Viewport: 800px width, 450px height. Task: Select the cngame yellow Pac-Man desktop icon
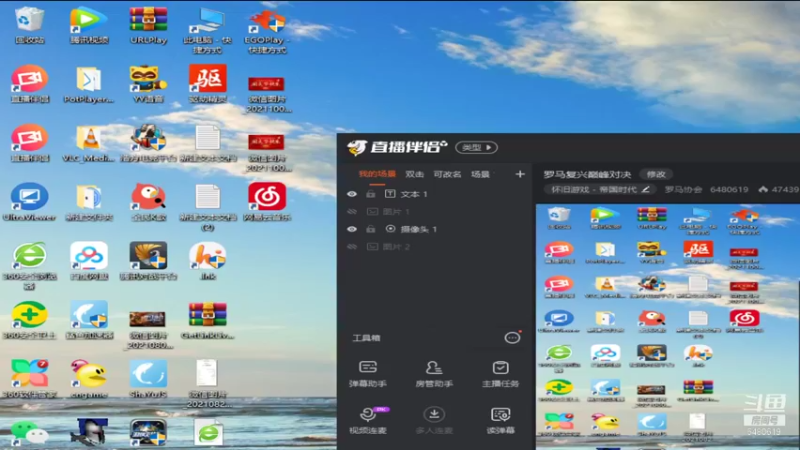pyautogui.click(x=89, y=380)
